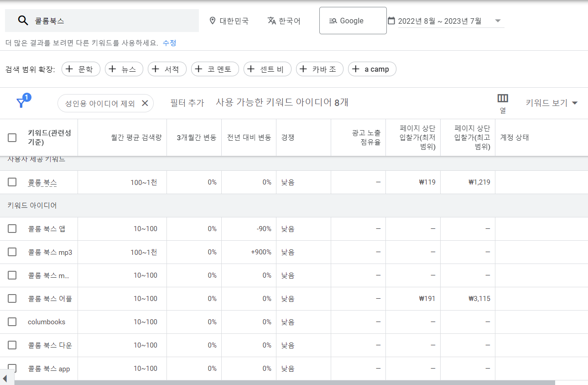Click the 콜롬 북스 mp3 keyword text
The height and width of the screenshot is (385, 588).
(50, 252)
